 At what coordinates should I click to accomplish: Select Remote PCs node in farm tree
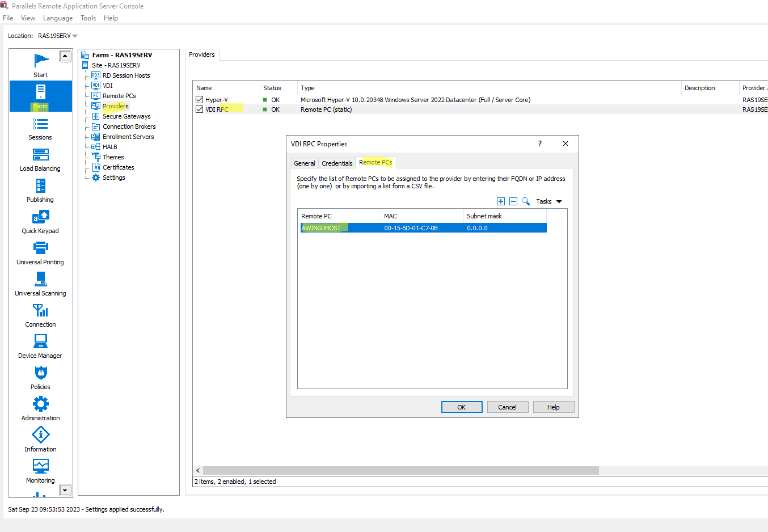click(119, 96)
